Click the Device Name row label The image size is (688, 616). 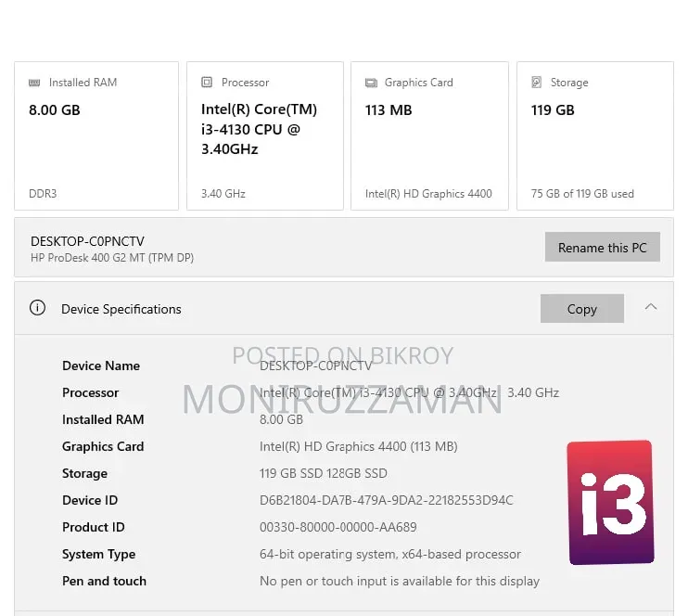(101, 366)
